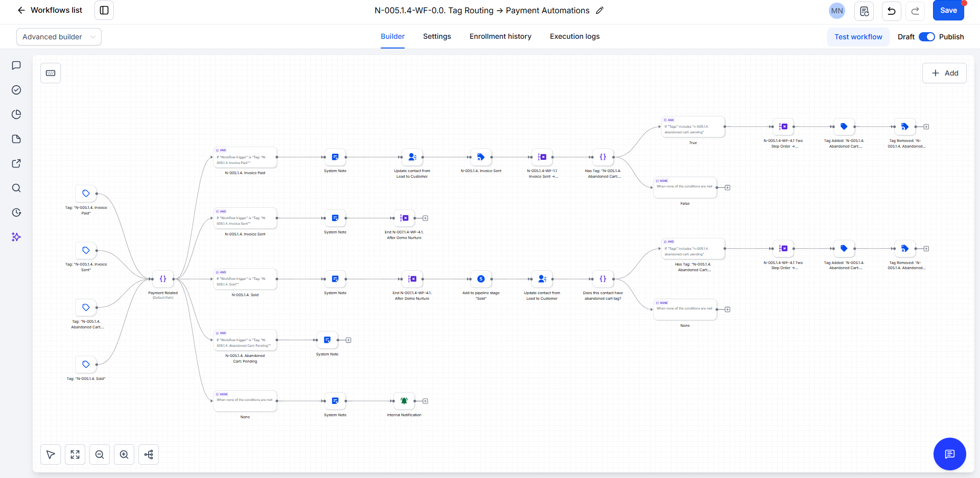Viewport: 980px width, 478px height.
Task: Switch to the Builder tab
Action: 393,36
